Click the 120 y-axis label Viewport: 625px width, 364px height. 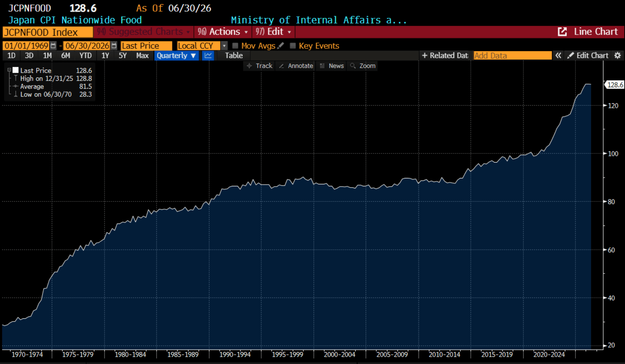[x=613, y=106]
